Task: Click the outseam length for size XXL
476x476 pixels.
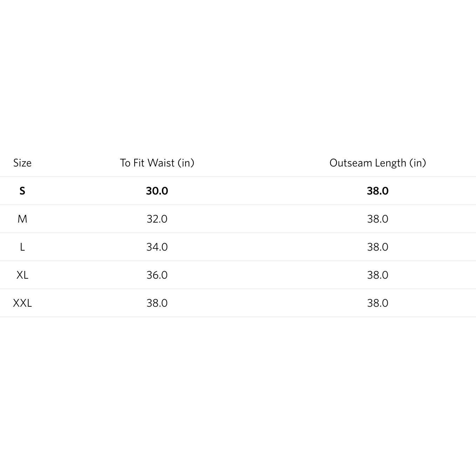Action: 378,303
